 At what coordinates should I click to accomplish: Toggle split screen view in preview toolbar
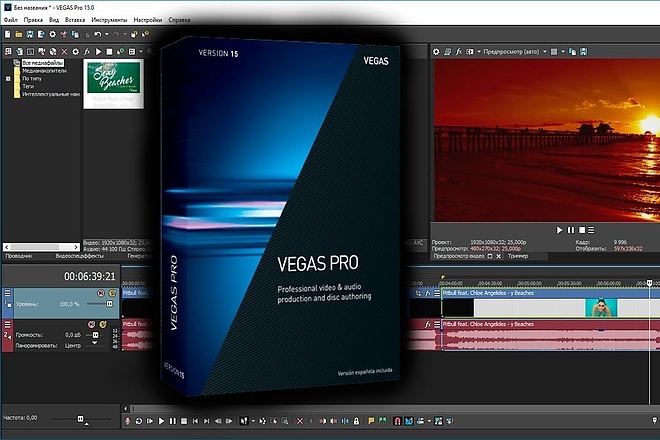click(x=470, y=51)
